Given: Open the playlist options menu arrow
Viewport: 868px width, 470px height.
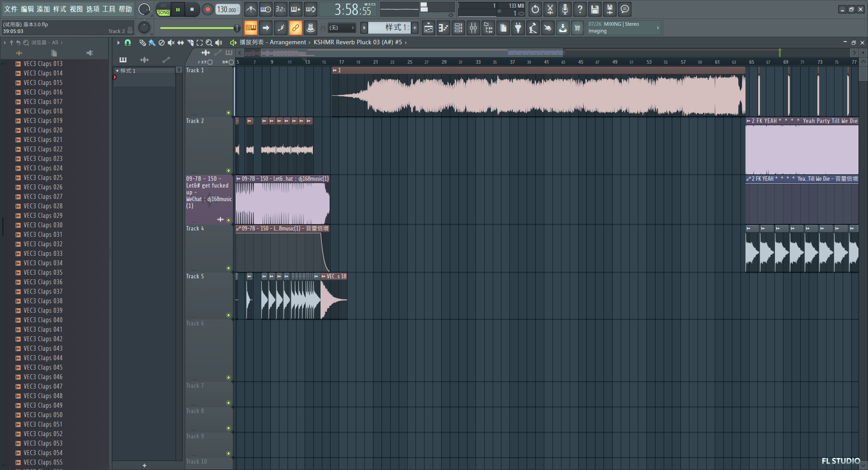Looking at the screenshot, I should [118, 42].
